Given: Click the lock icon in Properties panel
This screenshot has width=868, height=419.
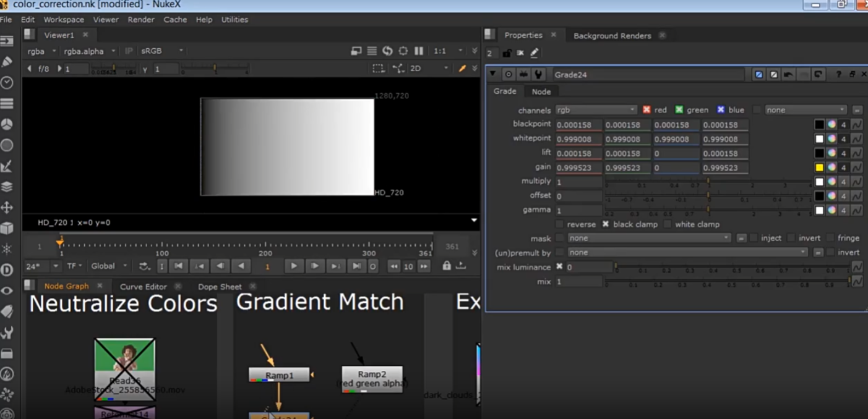Looking at the screenshot, I should 507,53.
